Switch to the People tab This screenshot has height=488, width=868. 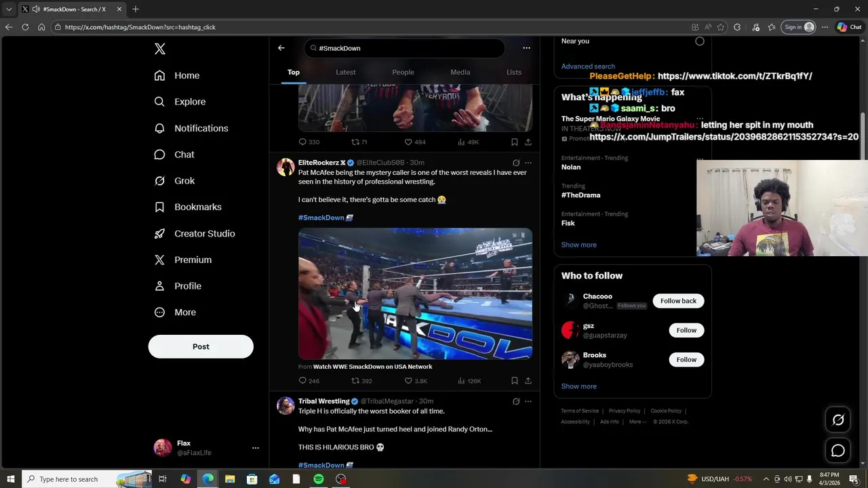(x=403, y=72)
